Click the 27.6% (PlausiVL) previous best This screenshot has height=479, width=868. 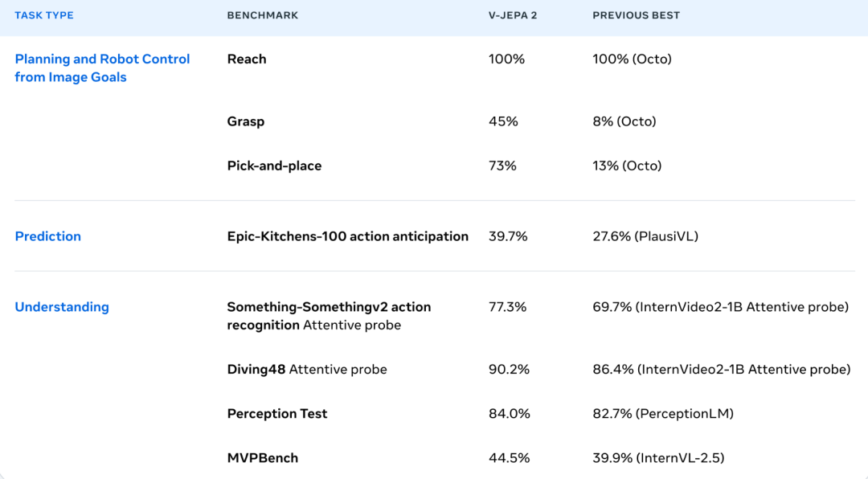coord(645,236)
